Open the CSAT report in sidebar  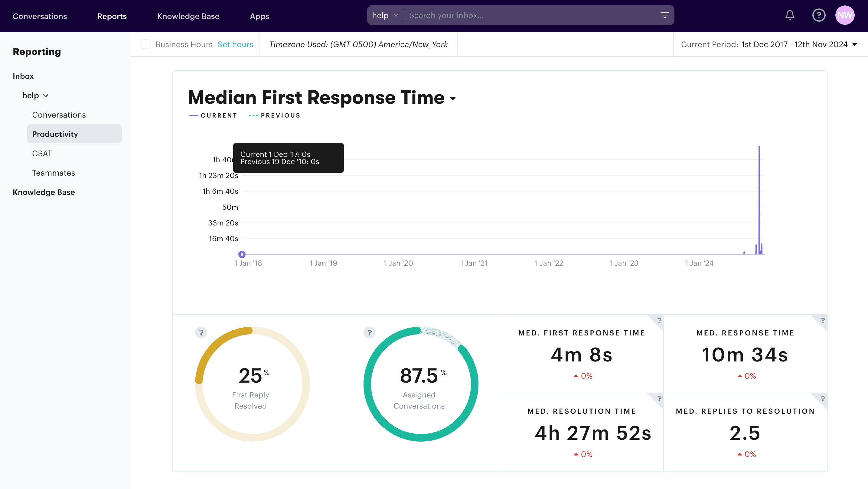tap(41, 153)
